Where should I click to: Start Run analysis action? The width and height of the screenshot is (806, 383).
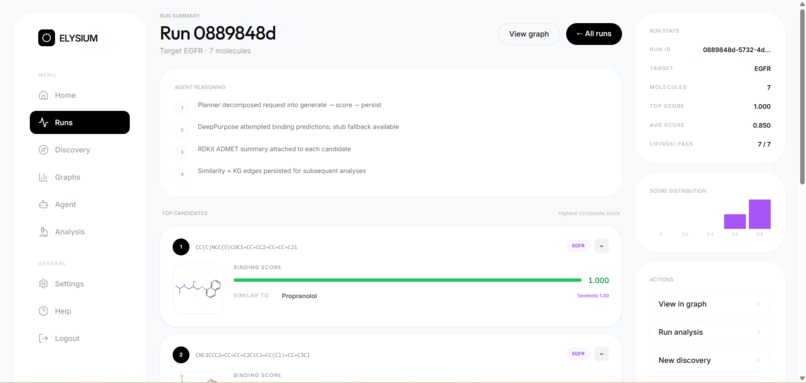pos(710,332)
